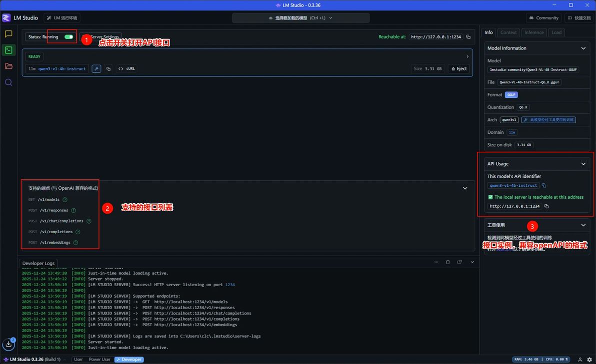Image resolution: width=596 pixels, height=364 pixels.
Task: Click the lmstudio-community model path value
Action: coord(533,70)
